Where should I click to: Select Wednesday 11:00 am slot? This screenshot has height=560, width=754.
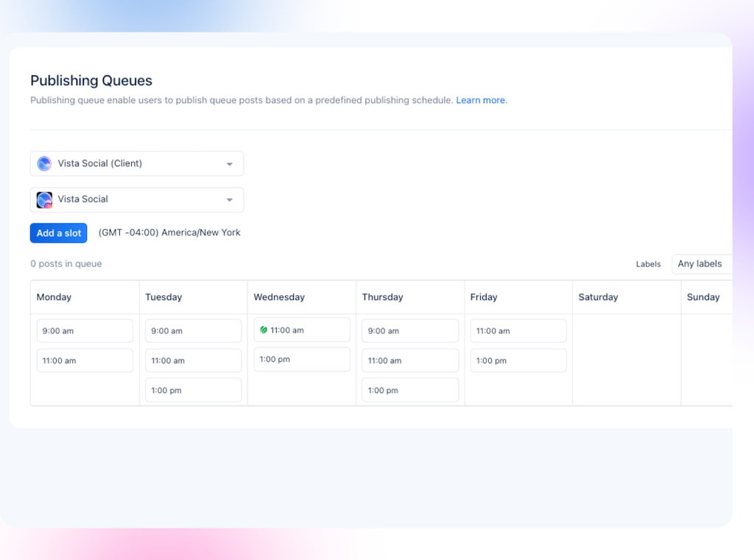pyautogui.click(x=302, y=330)
